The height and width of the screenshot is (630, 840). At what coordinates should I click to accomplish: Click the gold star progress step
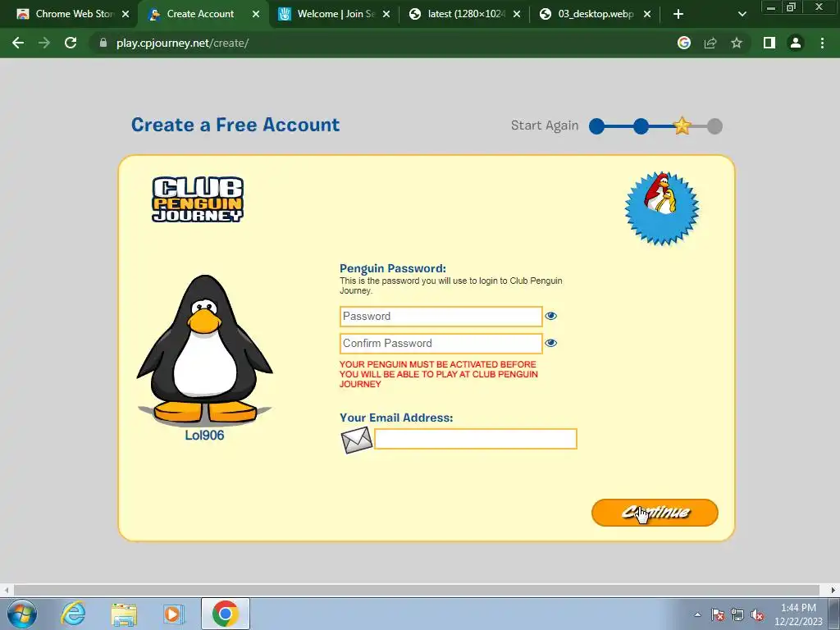pyautogui.click(x=682, y=126)
